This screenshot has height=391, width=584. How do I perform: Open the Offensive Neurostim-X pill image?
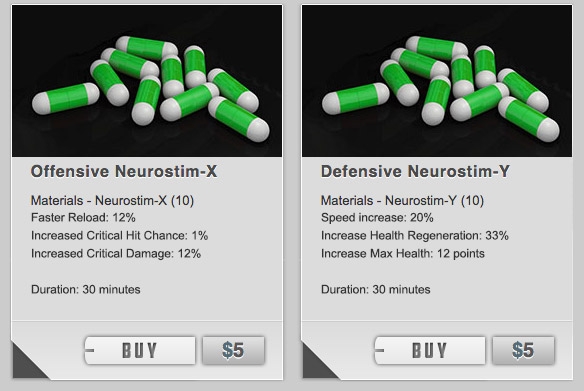click(x=147, y=81)
